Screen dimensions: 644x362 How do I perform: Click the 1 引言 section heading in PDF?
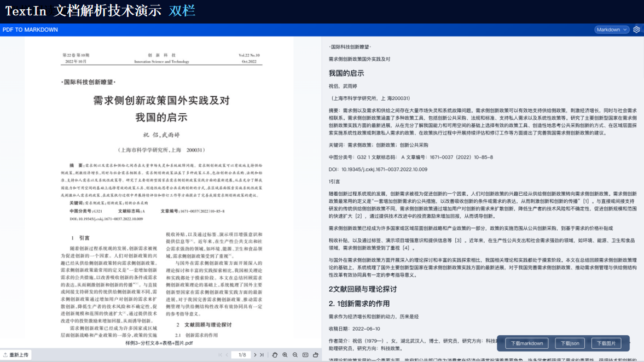pyautogui.click(x=80, y=238)
